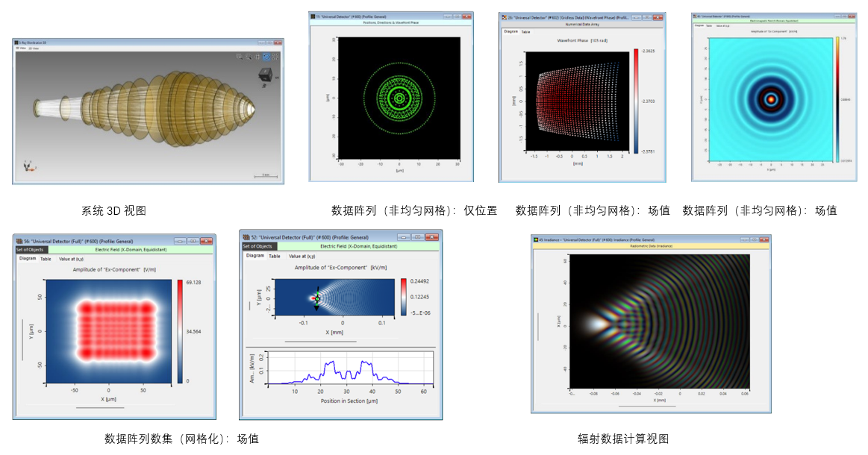
Task: Click the Irradiance interference fringe image
Action: [x=660, y=321]
